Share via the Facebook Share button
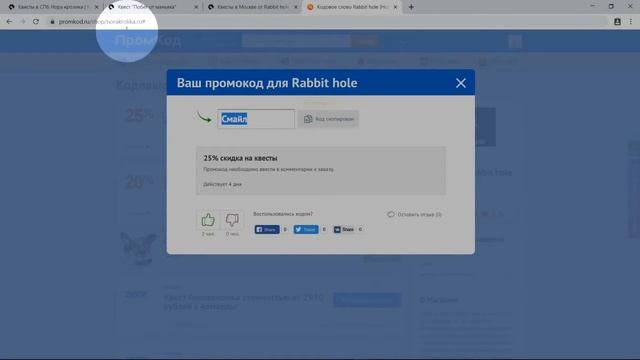The width and height of the screenshot is (640, 360). coord(267,229)
